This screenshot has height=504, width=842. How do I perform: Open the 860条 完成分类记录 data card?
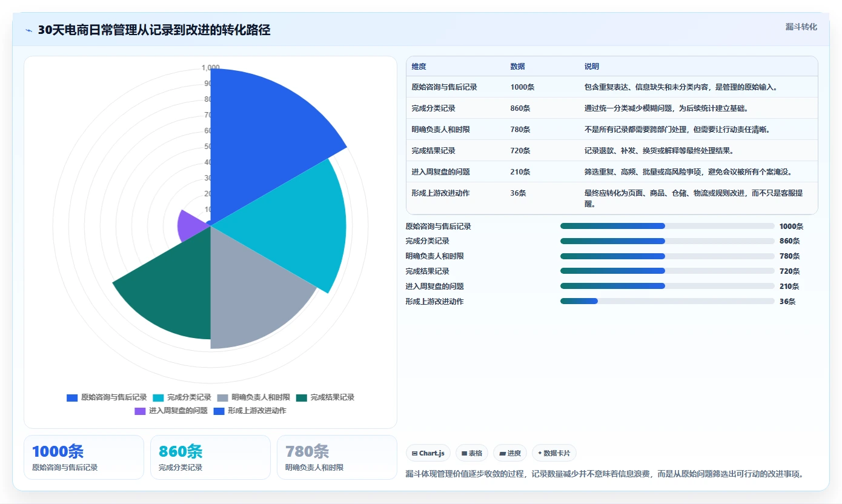(x=210, y=457)
